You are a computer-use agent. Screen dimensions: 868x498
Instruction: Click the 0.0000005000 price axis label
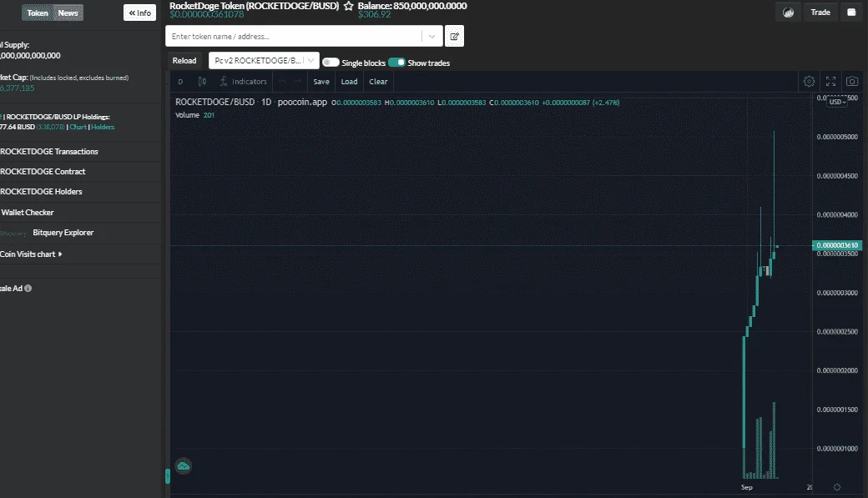coord(837,137)
